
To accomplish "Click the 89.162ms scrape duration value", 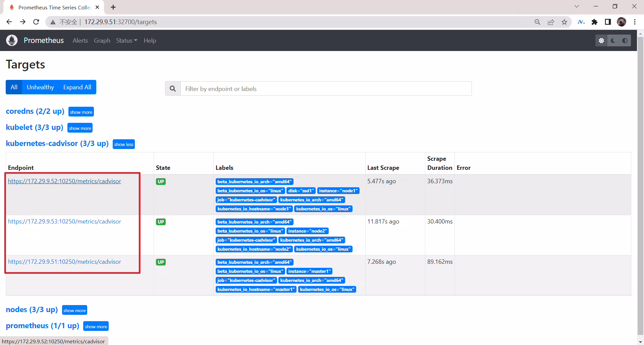I will pos(440,262).
